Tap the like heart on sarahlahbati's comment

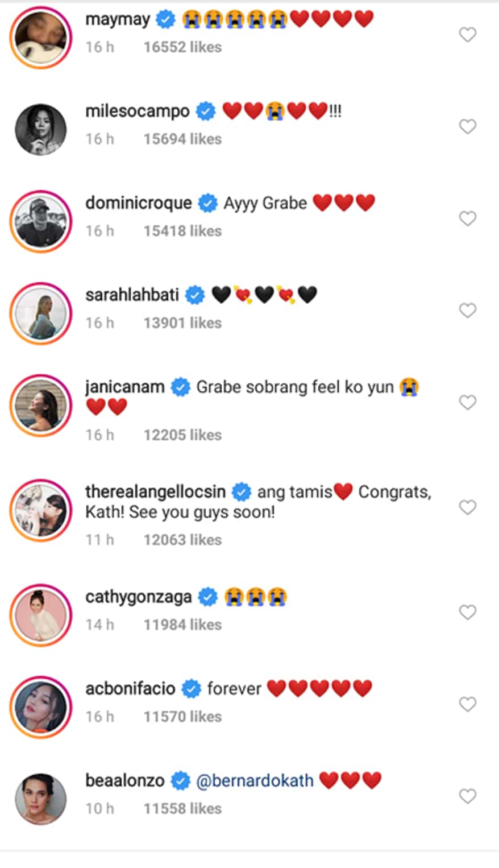point(467,311)
